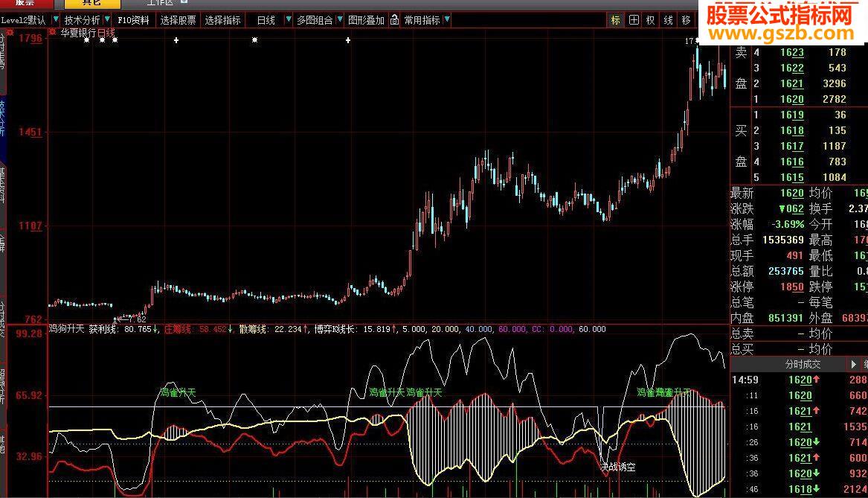Activate the 移 move chart tool

click(686, 20)
